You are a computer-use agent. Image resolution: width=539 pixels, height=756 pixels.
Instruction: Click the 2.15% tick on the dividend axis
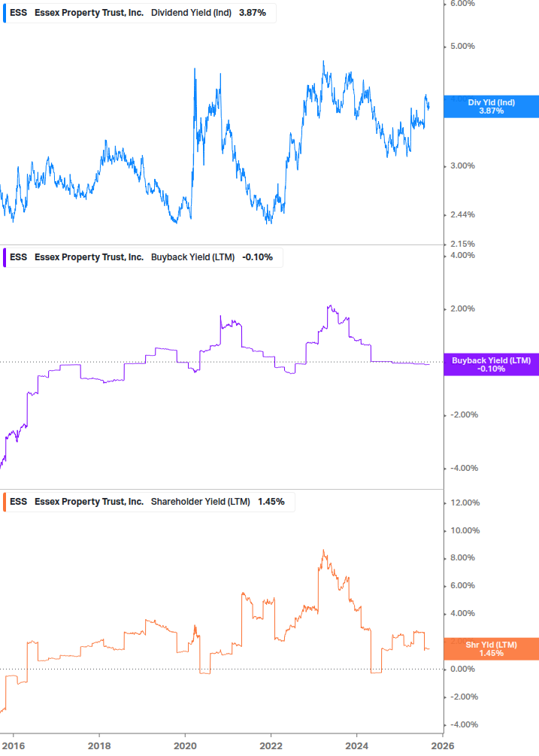(462, 244)
